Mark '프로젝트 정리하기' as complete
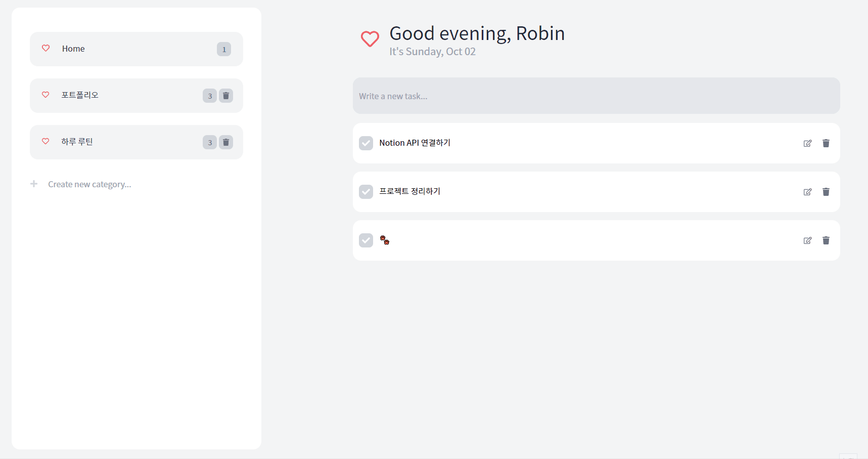 click(x=366, y=192)
